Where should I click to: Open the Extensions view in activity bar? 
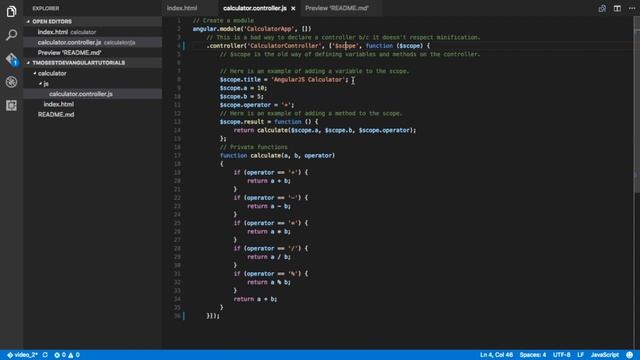pyautogui.click(x=11, y=105)
